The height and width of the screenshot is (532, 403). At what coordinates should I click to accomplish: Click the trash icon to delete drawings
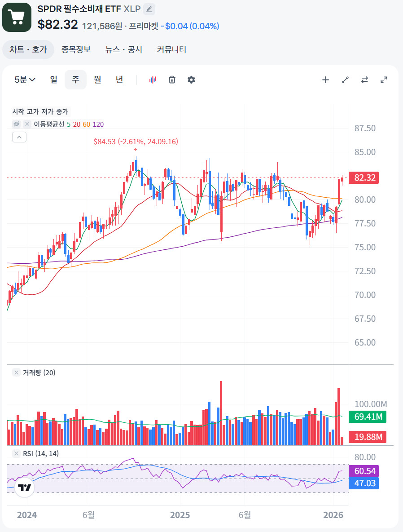tap(172, 80)
